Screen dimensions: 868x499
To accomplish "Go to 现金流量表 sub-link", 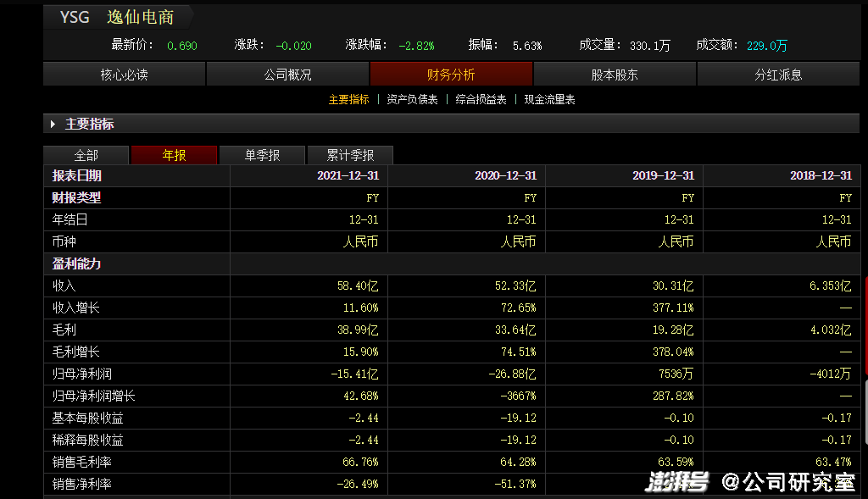I will (x=549, y=100).
